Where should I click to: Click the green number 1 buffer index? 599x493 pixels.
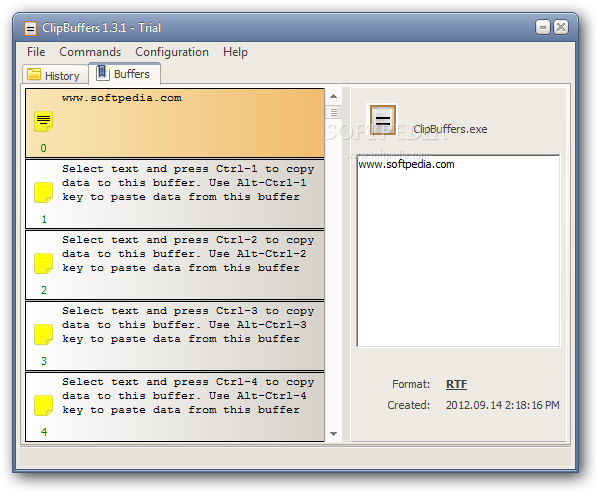pos(44,219)
